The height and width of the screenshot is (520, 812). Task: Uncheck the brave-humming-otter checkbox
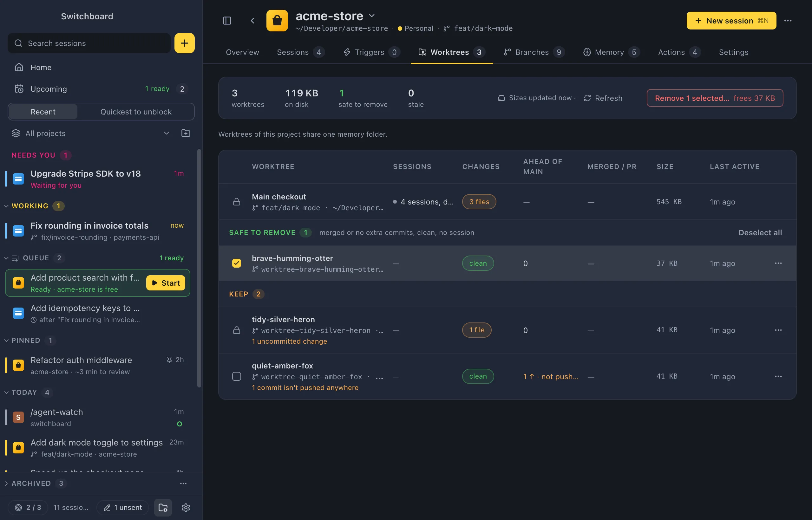(x=236, y=263)
